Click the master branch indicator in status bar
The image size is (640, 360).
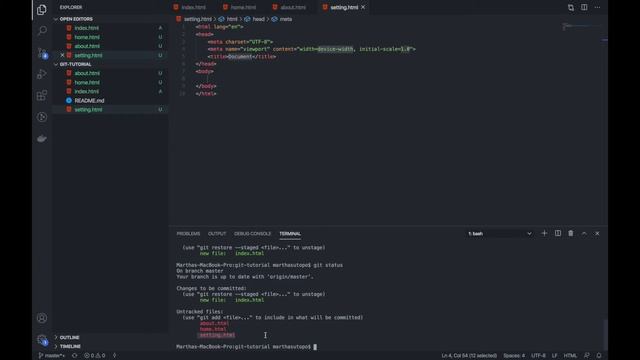tap(51, 356)
